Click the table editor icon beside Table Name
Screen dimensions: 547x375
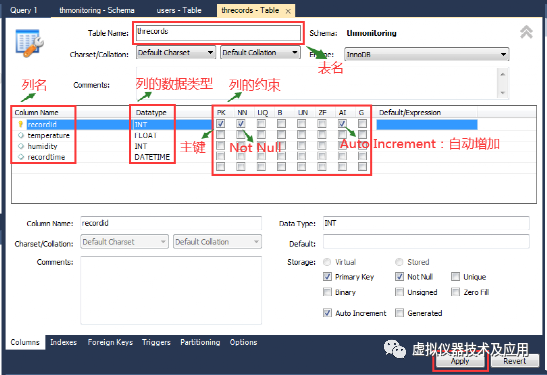[29, 43]
